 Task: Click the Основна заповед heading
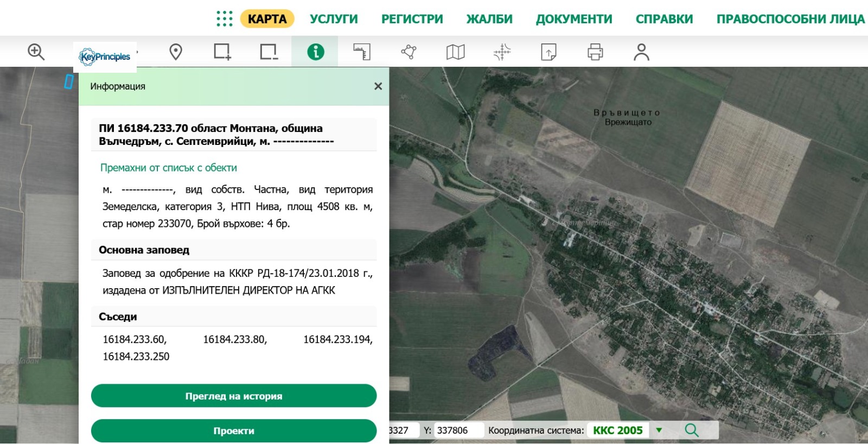point(144,250)
